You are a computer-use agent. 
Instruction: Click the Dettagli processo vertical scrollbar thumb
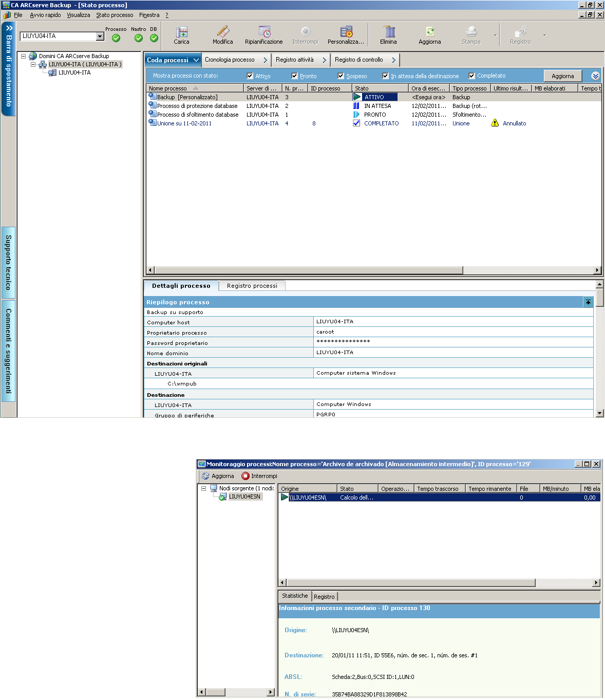pos(599,298)
